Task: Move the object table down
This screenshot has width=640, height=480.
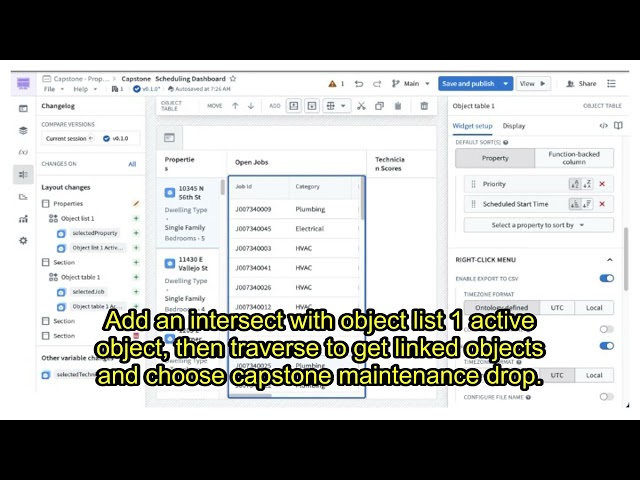Action: pos(251,106)
